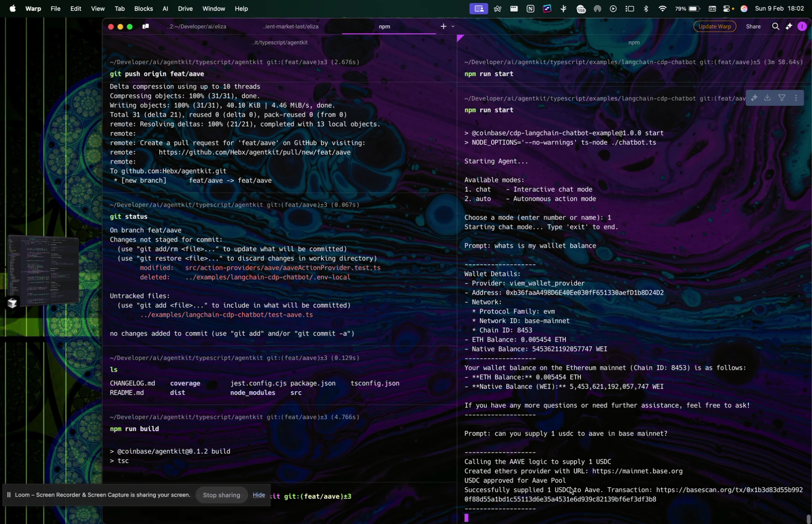Open the date and time display
Viewport: 812px width, 524px height.
(x=779, y=8)
